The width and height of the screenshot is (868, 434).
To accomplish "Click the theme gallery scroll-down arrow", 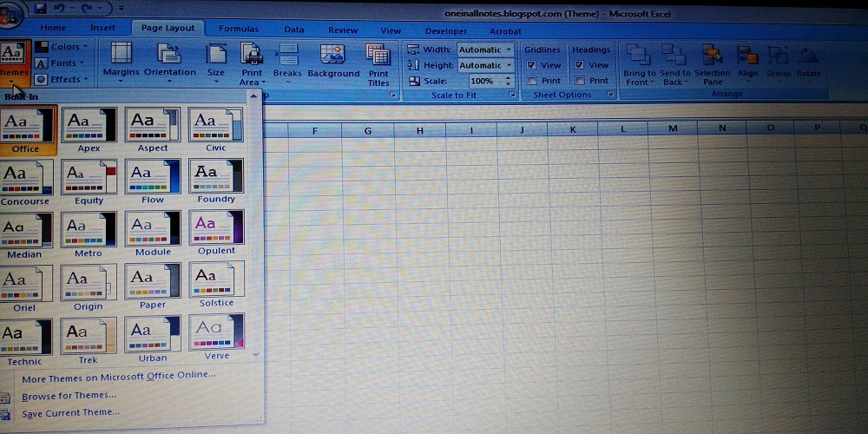I will pyautogui.click(x=256, y=355).
